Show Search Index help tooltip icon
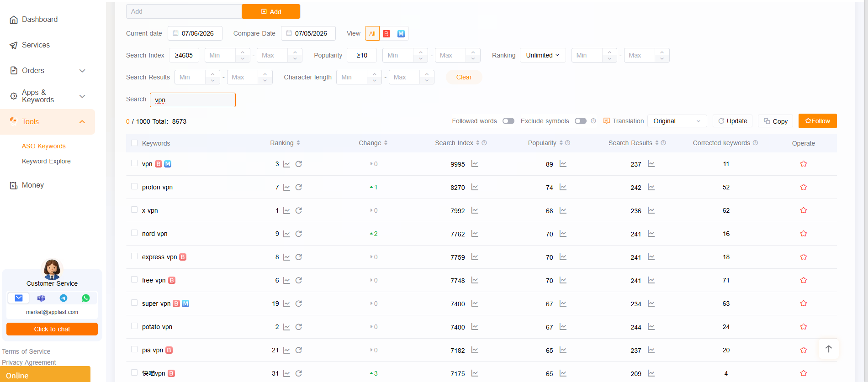Viewport: 868px width, 382px height. pos(484,143)
